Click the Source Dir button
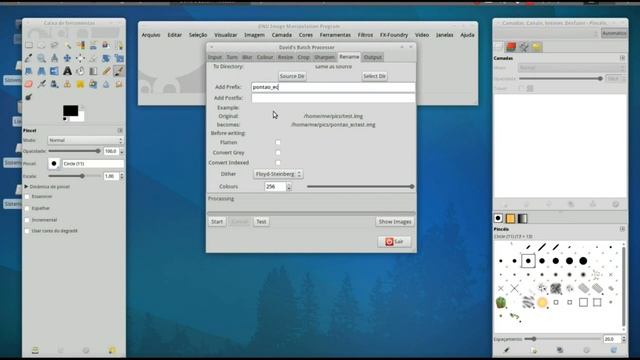Screen dimensions: 640x360 292,76
